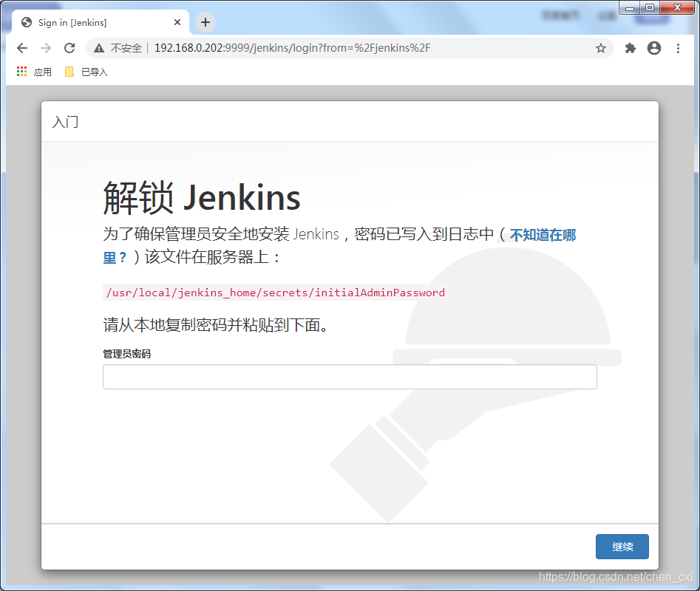Open the Chrome profile avatar
Screen dimensions: 700x591
654,48
